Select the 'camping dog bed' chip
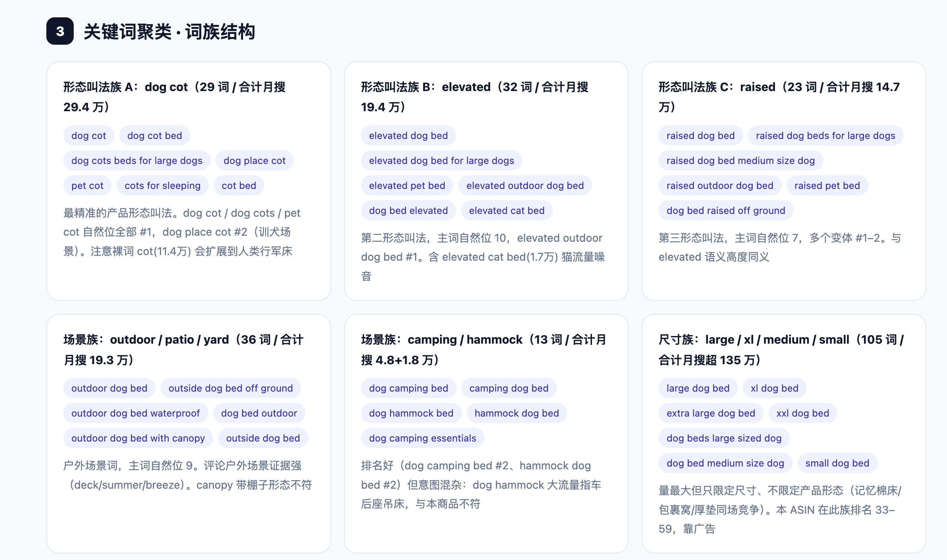The width and height of the screenshot is (947, 560). [509, 388]
